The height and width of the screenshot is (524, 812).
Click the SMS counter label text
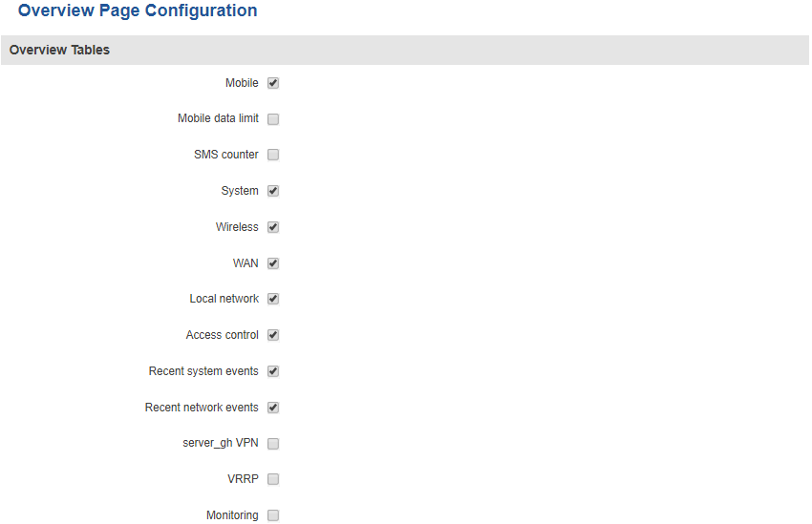coord(226,155)
